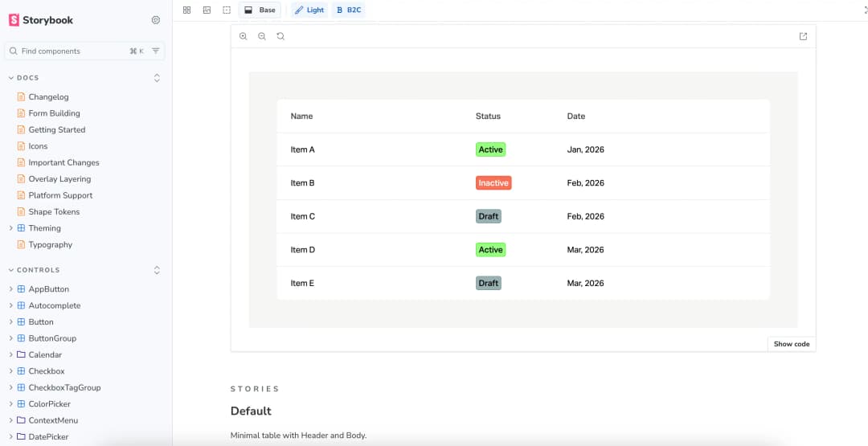
Task: Click the Active badge for Item A
Action: (490, 149)
